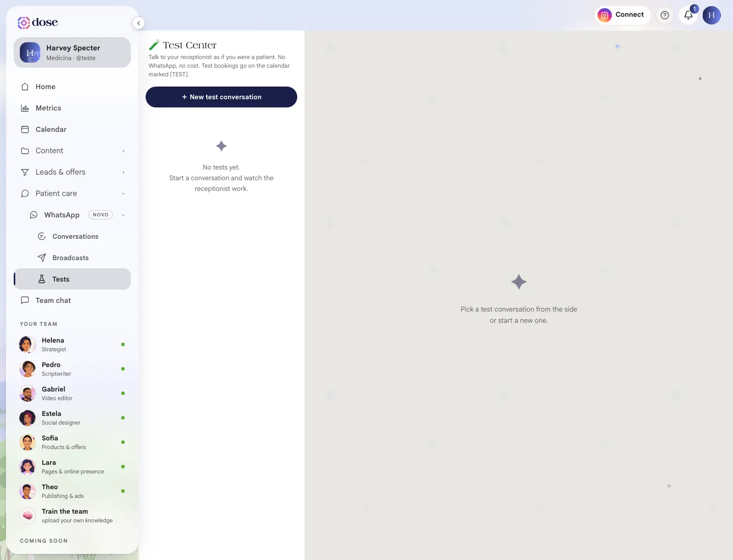Open Team chat

pyautogui.click(x=72, y=300)
